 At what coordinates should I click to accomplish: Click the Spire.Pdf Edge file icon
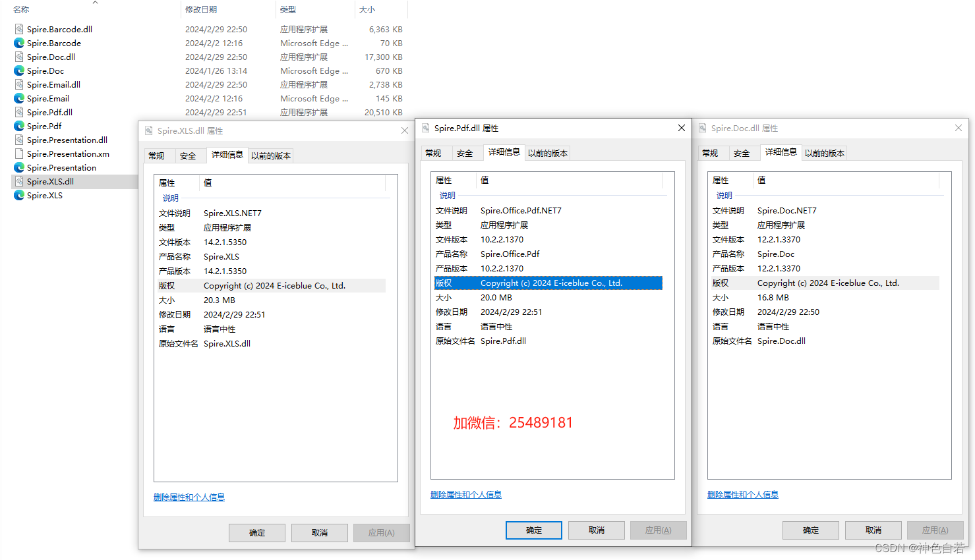[x=19, y=126]
